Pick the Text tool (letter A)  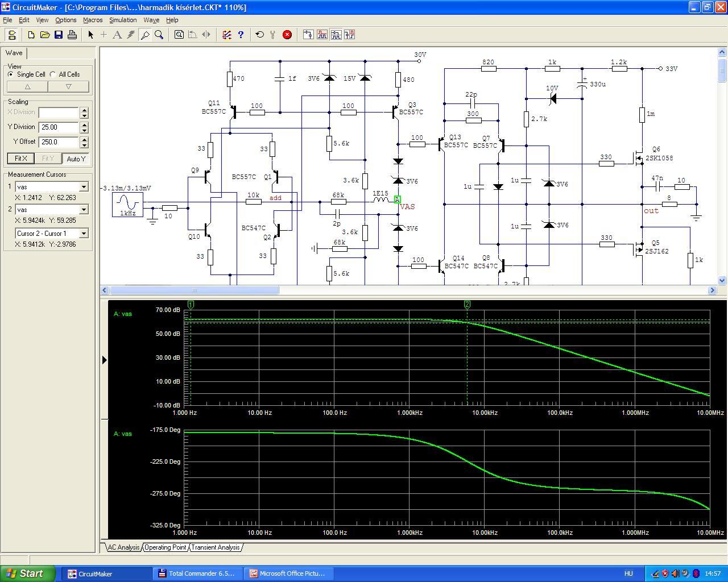[x=118, y=35]
